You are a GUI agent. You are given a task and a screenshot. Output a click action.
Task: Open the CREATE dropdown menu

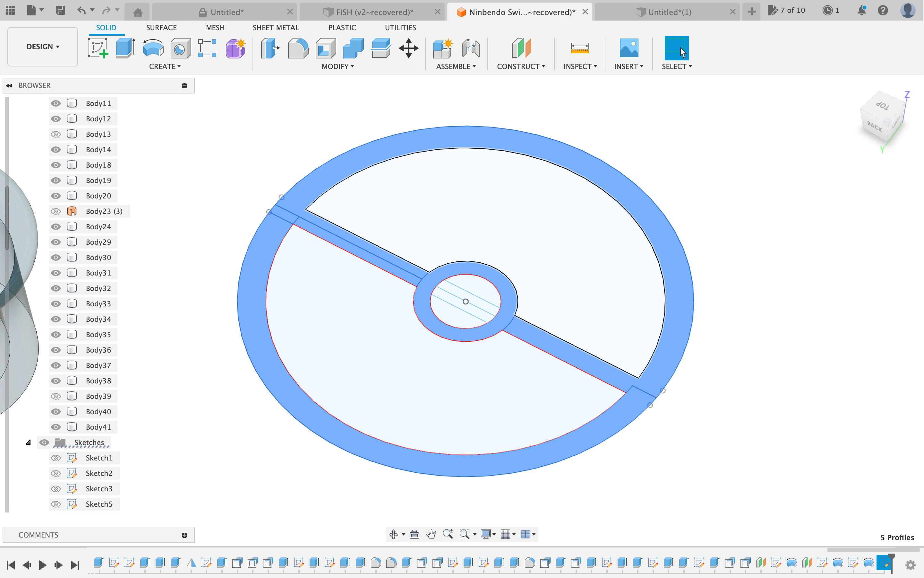pyautogui.click(x=165, y=66)
